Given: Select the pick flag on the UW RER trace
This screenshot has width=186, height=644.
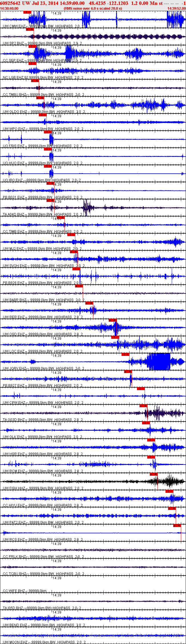Looking at the screenshot, I should [89, 303].
